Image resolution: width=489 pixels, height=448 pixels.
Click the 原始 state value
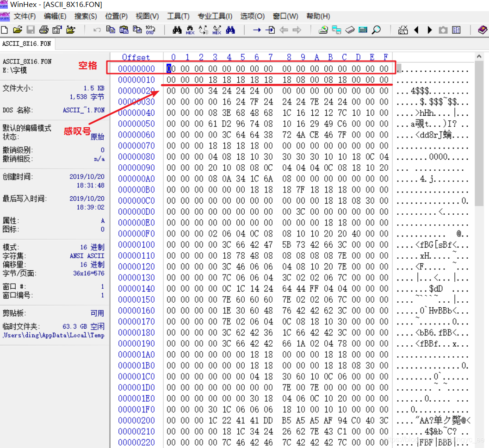coord(97,137)
